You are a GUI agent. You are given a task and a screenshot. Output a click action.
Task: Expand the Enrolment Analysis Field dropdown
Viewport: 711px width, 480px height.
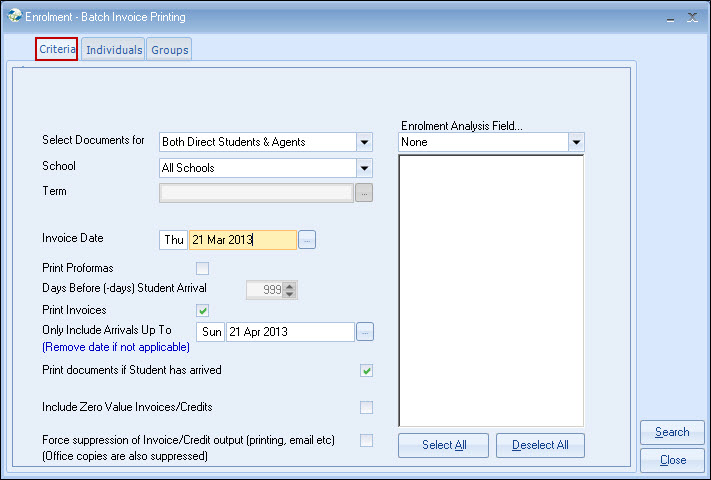pos(576,143)
